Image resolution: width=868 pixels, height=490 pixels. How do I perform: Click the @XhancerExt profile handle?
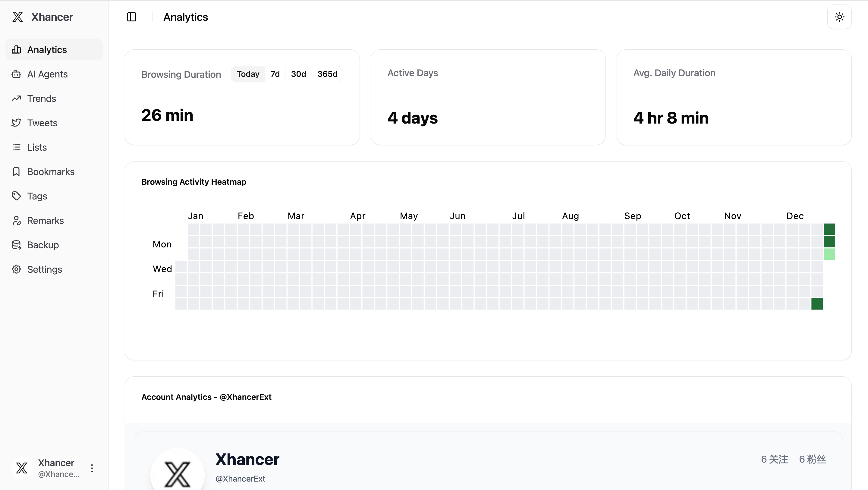coord(240,479)
